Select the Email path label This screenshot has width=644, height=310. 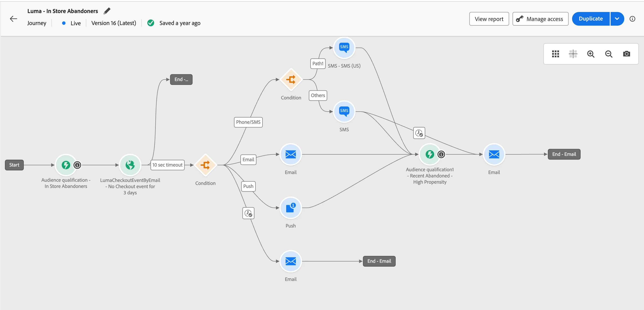(248, 159)
